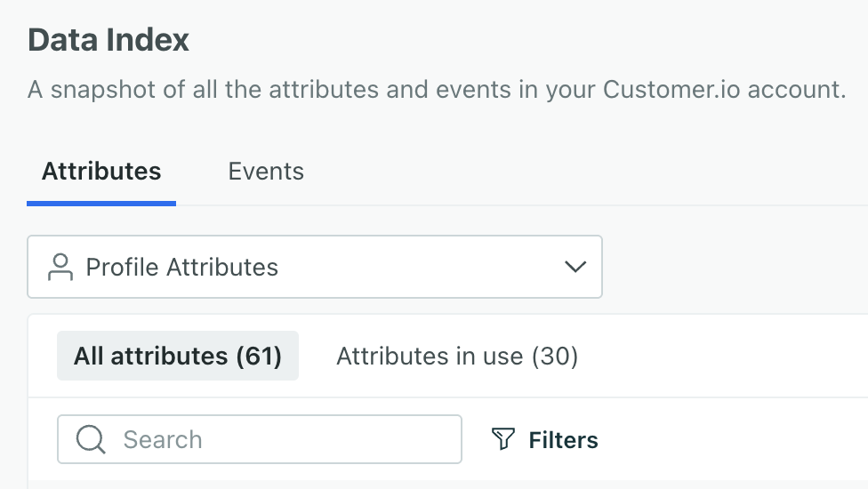This screenshot has height=489, width=868.
Task: Click the magnifying glass search icon
Action: click(91, 439)
